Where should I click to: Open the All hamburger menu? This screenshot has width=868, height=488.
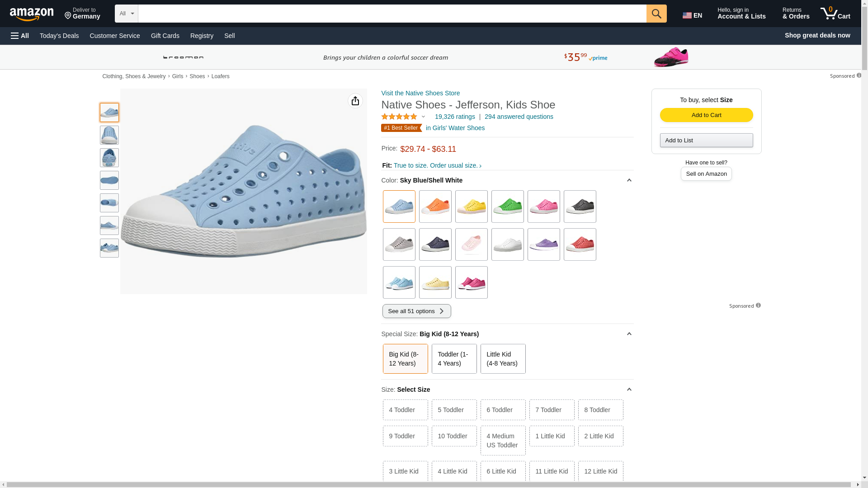(x=20, y=36)
